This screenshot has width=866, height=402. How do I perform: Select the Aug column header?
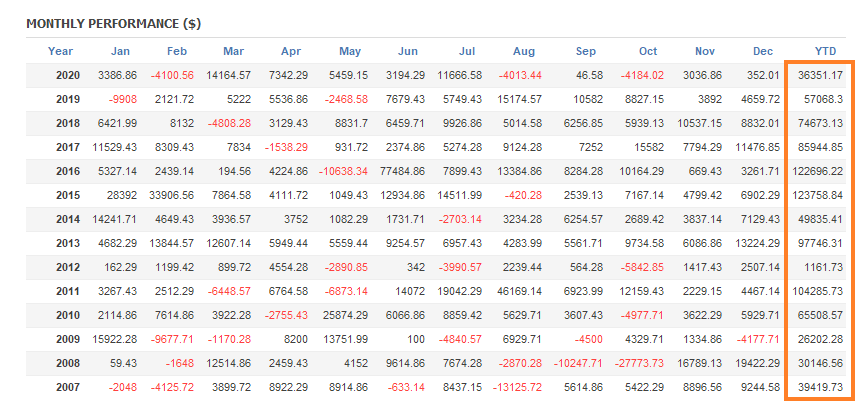[x=523, y=51]
